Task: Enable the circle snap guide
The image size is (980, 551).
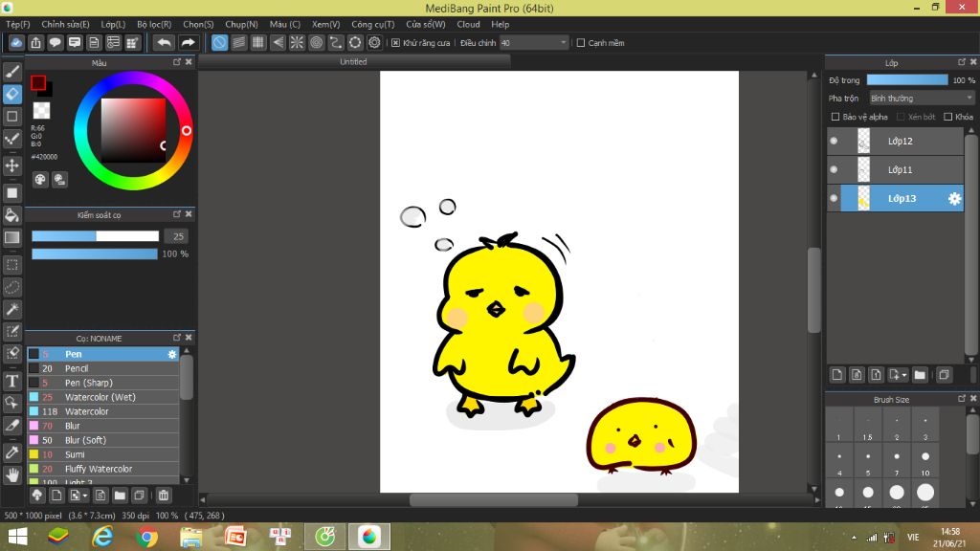Action: pyautogui.click(x=316, y=42)
